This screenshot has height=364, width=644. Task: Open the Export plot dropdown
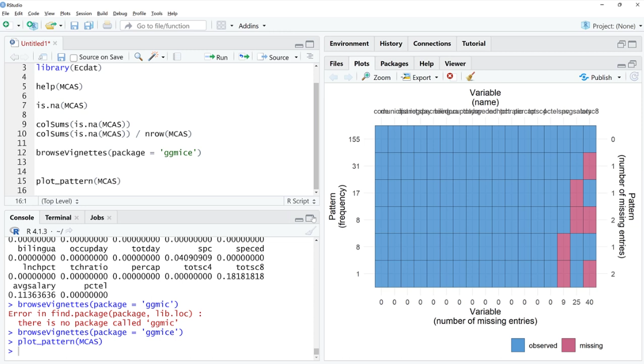[x=420, y=77]
